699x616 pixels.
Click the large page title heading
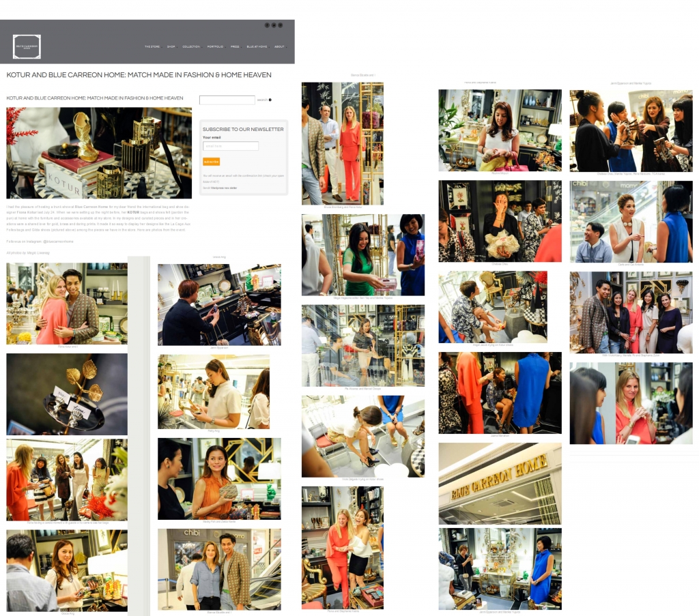point(139,75)
